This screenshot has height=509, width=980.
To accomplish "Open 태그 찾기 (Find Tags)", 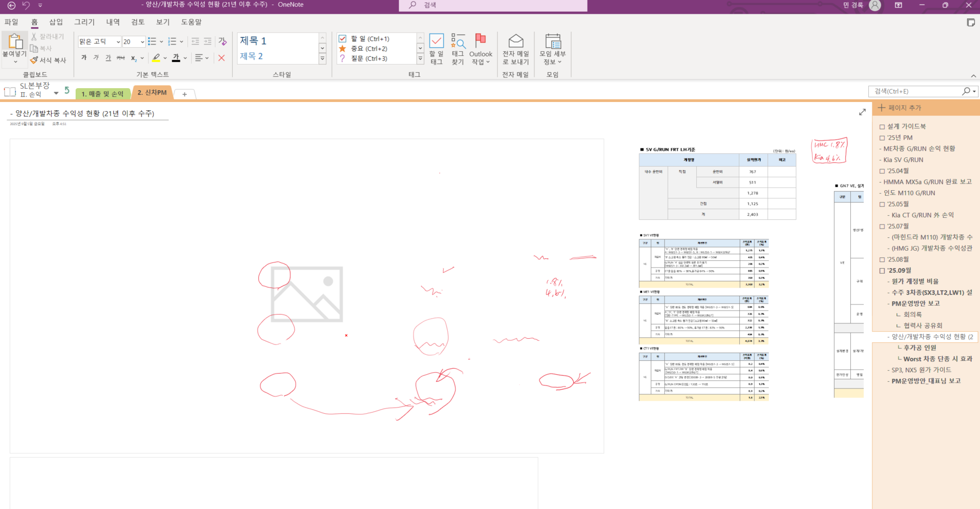I will tap(458, 49).
